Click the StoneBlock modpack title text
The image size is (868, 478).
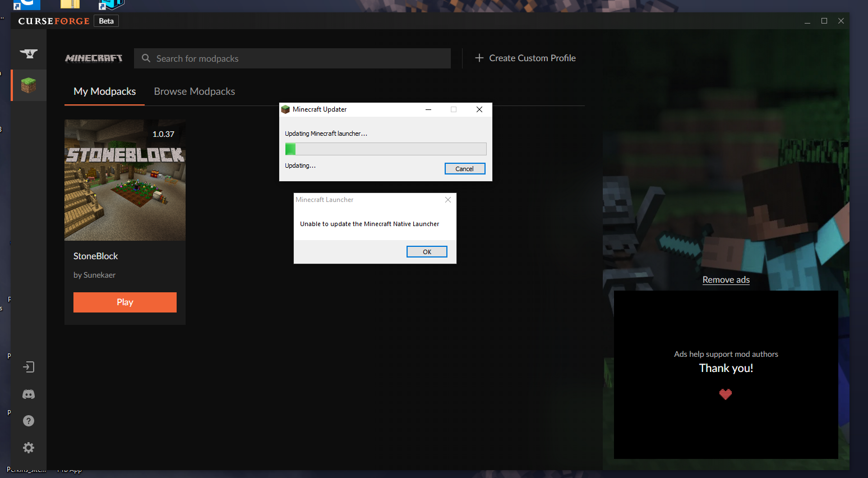click(x=96, y=256)
